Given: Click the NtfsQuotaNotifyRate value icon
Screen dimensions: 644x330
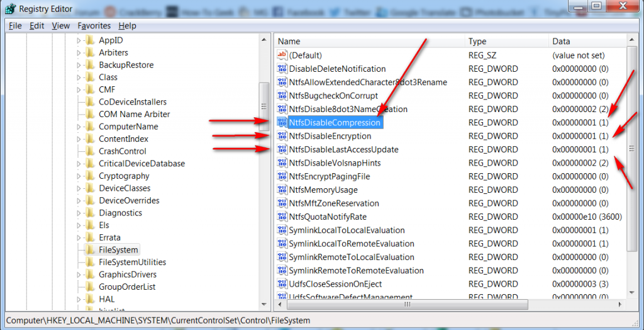Looking at the screenshot, I should click(x=282, y=217).
